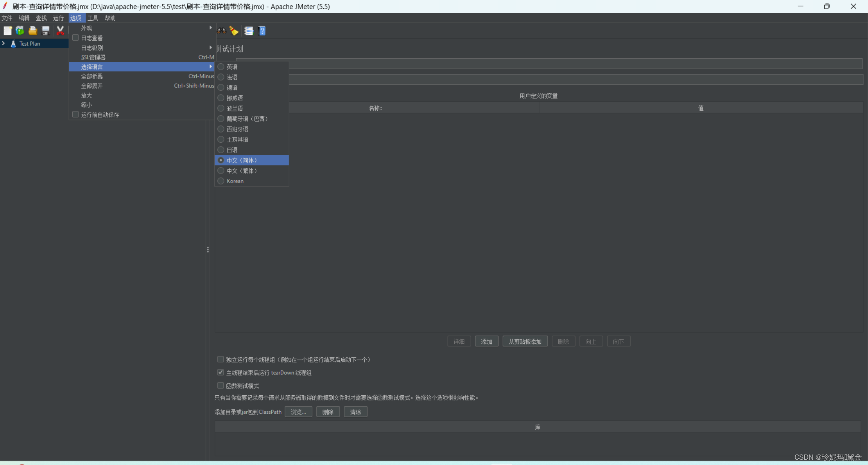The image size is (868, 465).
Task: Click the JMeter feather icon in title bar
Action: (5, 6)
